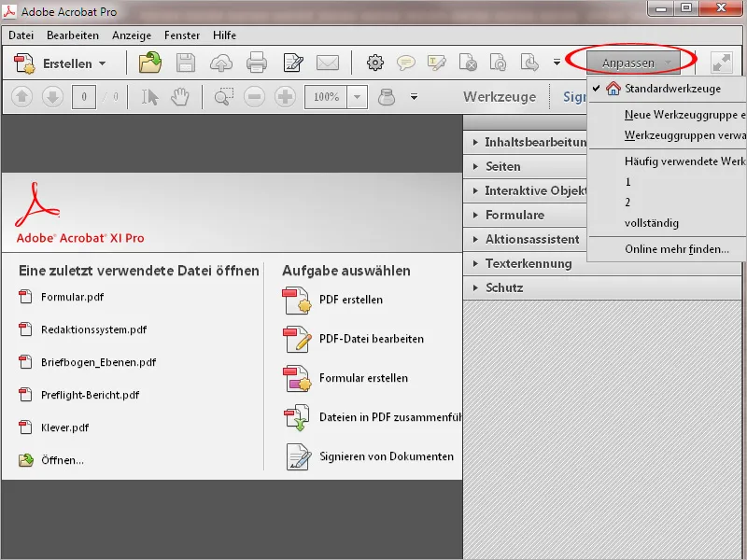Select checked Standardwerkzeuge menu entry
The image size is (747, 560).
point(668,89)
